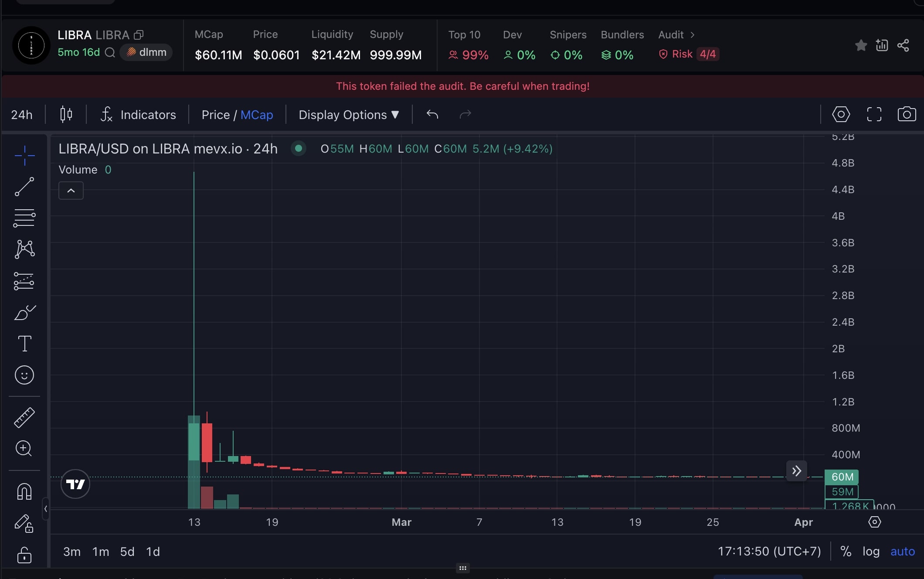Set the range to 3m
Screen dimensions: 924x579
(x=72, y=552)
